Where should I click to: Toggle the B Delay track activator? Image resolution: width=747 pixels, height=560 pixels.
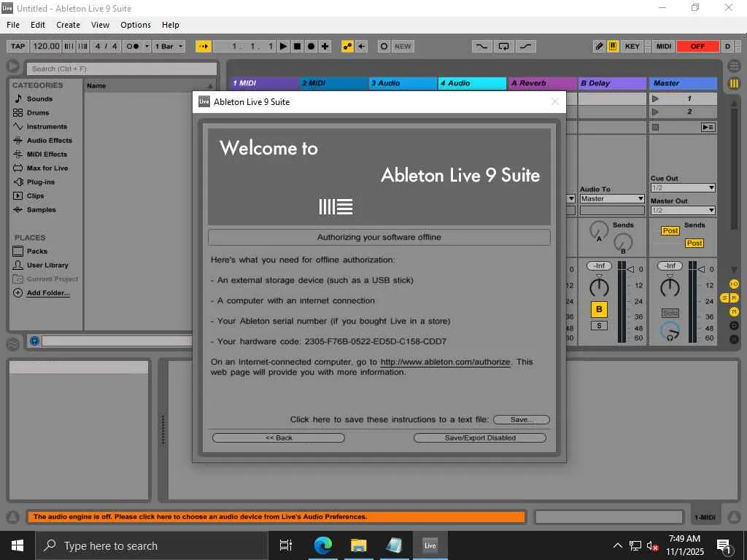[600, 309]
